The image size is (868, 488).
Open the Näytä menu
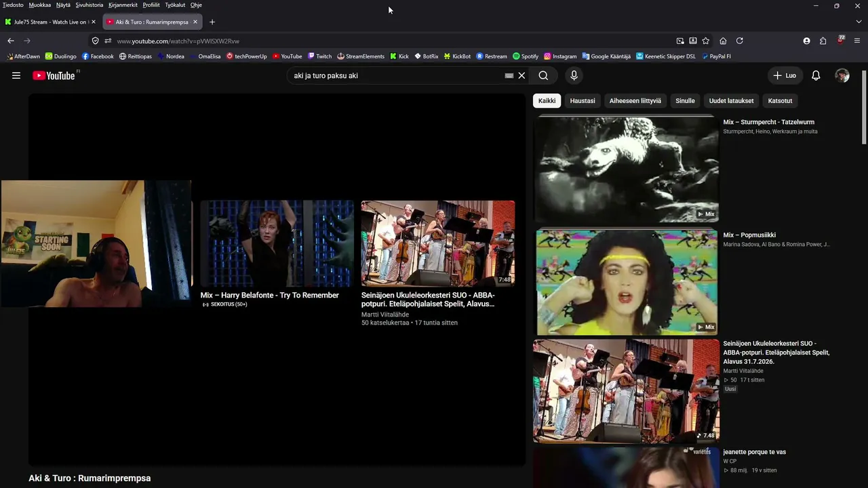(x=63, y=5)
